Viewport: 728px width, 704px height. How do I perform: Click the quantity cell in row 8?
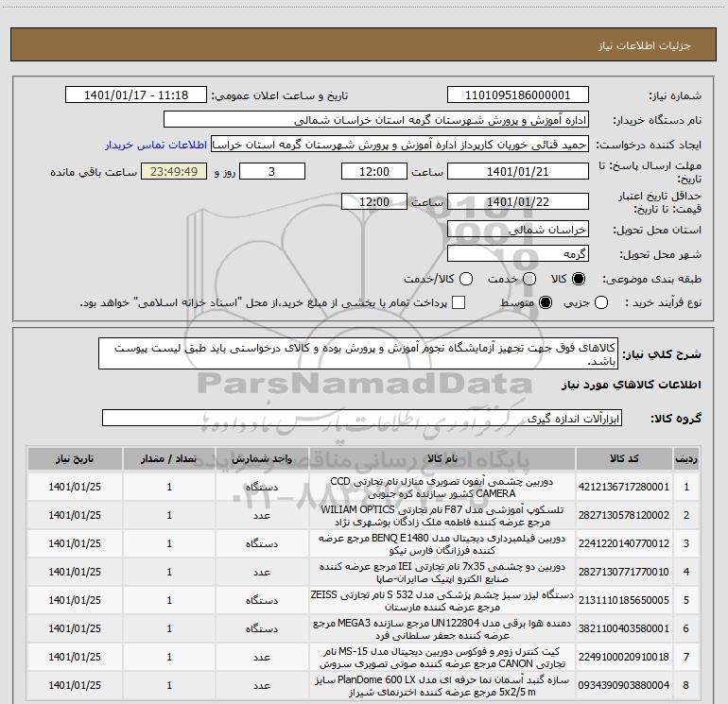[x=169, y=685]
